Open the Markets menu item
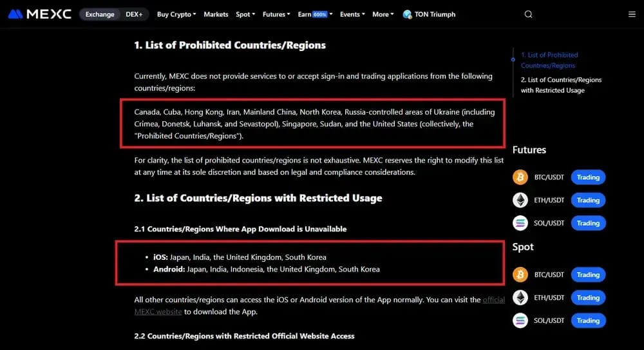The image size is (644, 350). 216,14
